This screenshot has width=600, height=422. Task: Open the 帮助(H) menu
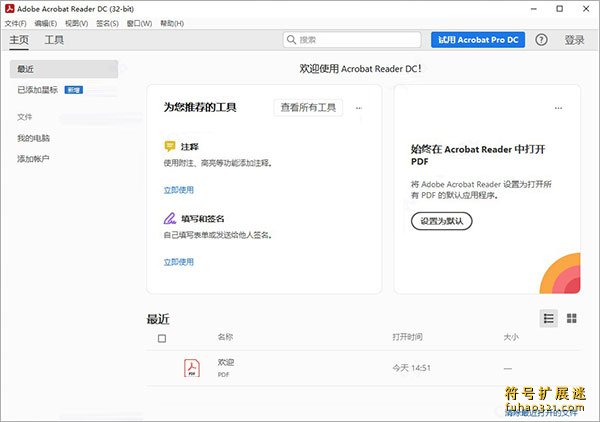tap(172, 23)
